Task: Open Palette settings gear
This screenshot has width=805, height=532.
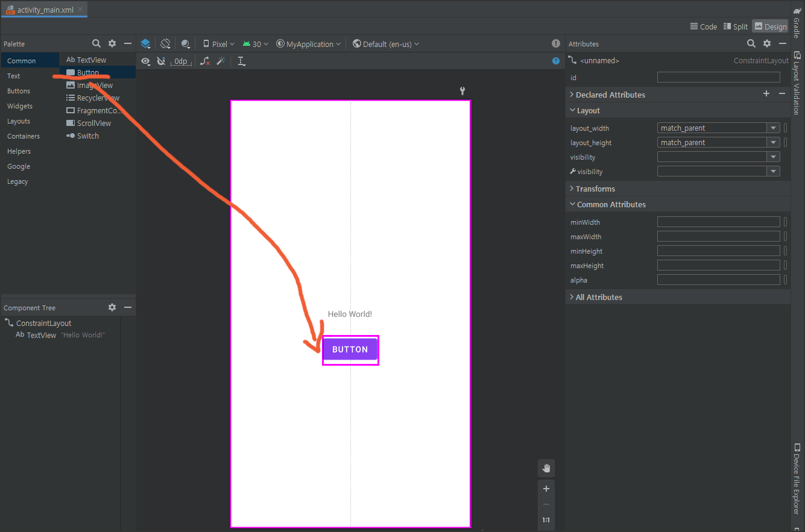Action: point(112,43)
